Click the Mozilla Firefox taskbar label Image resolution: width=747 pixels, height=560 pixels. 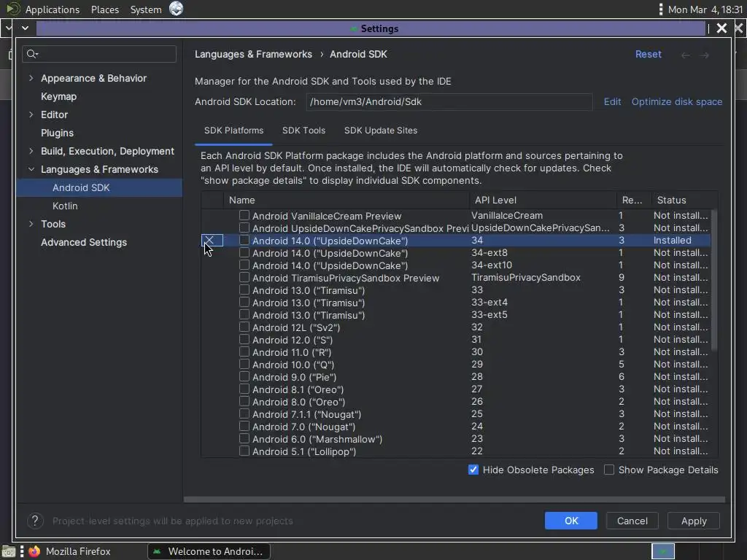click(x=78, y=551)
